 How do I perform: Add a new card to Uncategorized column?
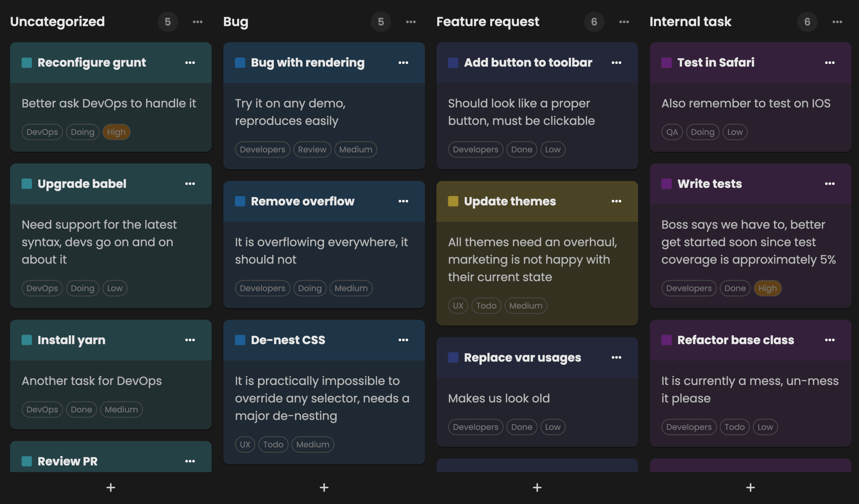point(110,487)
